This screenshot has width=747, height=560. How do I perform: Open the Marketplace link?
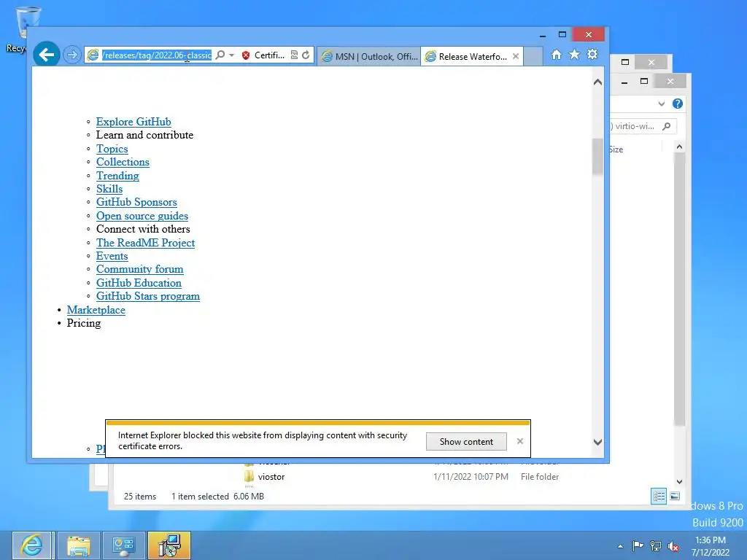96,310
